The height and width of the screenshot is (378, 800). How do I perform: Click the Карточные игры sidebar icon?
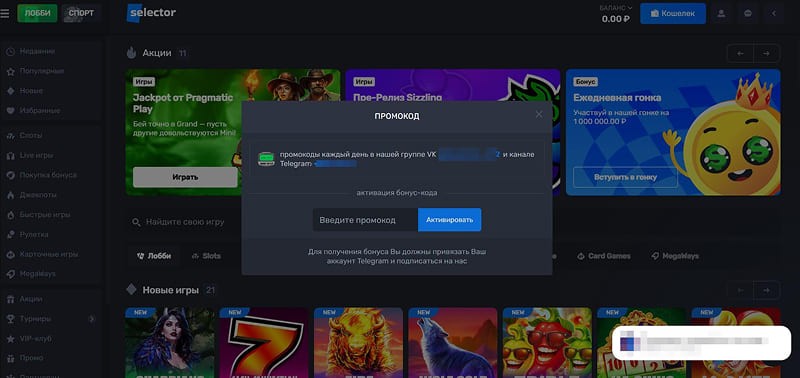click(x=10, y=254)
